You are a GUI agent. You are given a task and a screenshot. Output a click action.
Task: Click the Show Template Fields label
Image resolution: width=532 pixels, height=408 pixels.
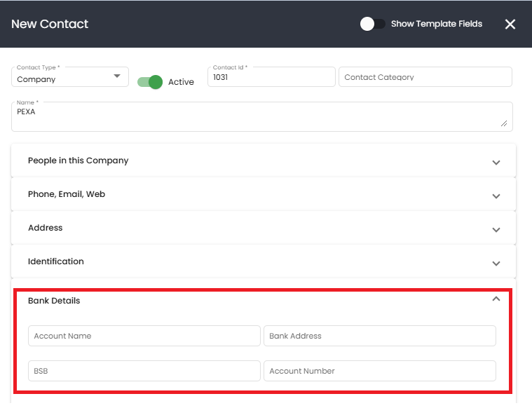(437, 24)
